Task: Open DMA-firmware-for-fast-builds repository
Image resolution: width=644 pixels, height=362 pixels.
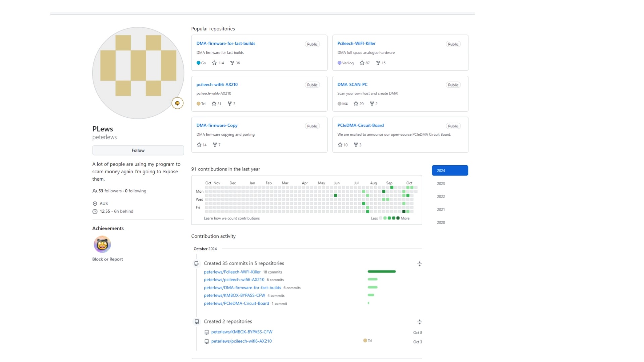Action: point(226,44)
